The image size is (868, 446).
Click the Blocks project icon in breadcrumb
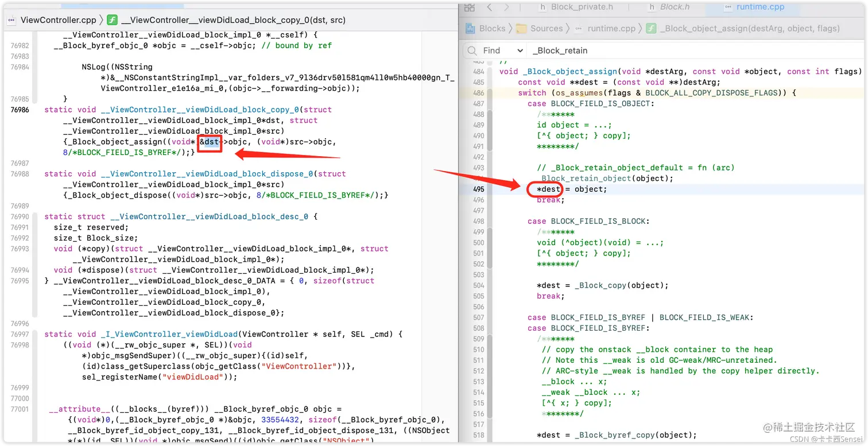tap(470, 28)
